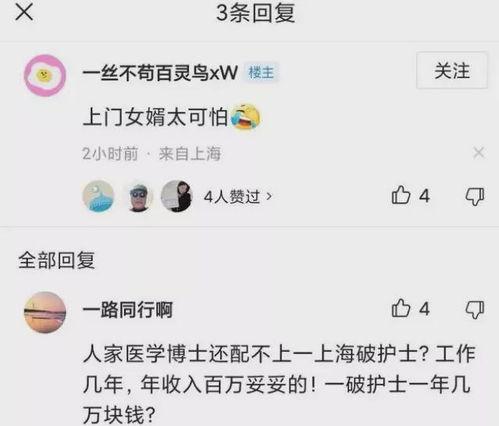Like the 上门女婿太可怕 comment
Screen dimensions: 499x426
click(411, 195)
